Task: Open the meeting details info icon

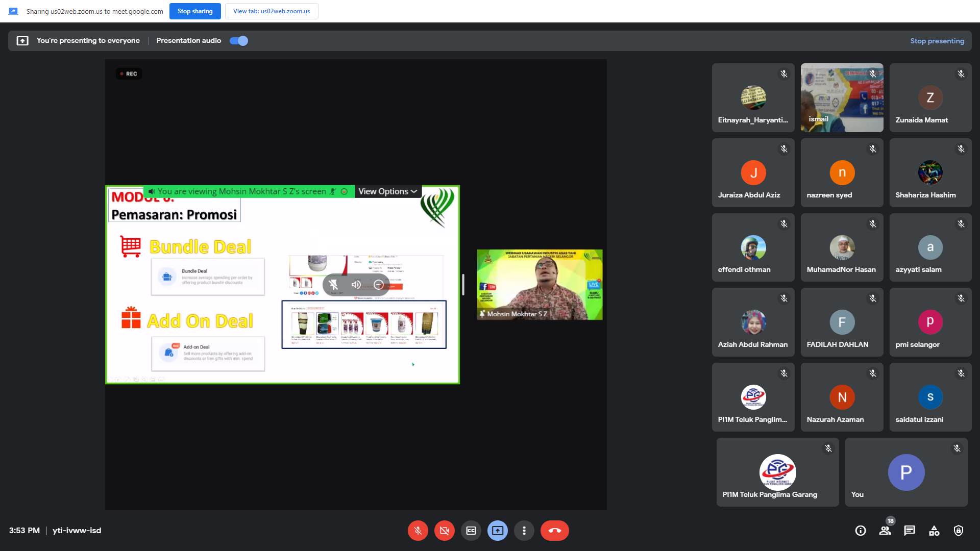Action: (861, 531)
